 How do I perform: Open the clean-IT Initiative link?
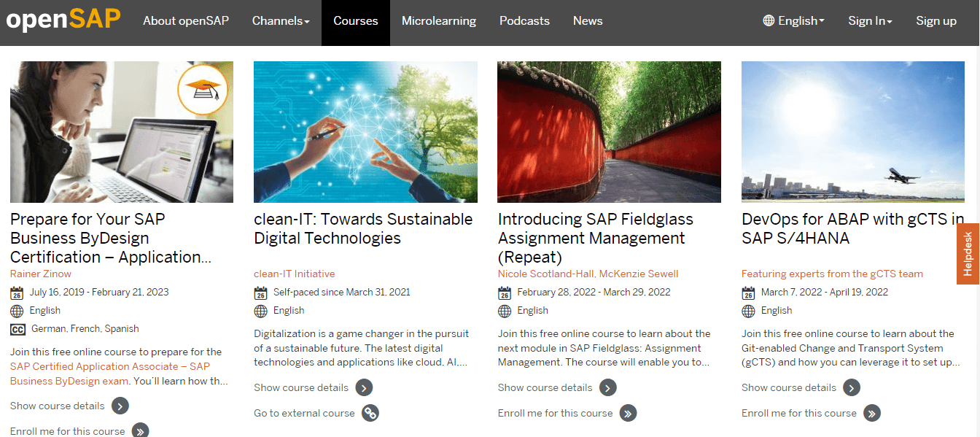(x=295, y=274)
